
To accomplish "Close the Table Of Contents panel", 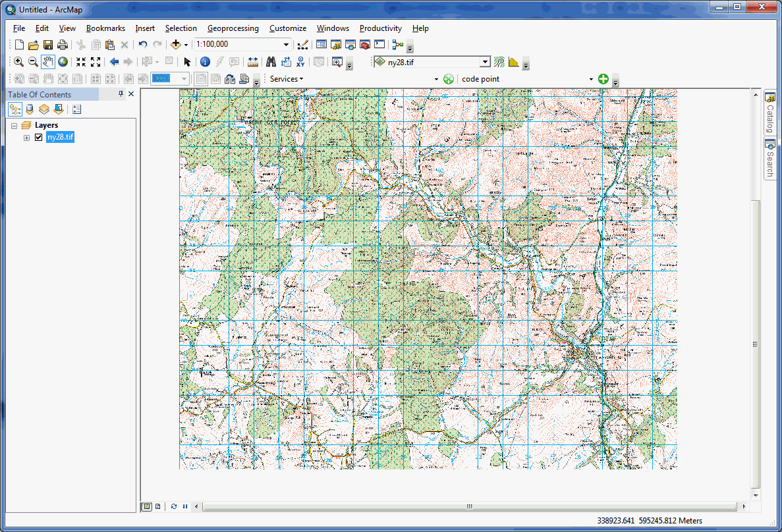I will 131,93.
